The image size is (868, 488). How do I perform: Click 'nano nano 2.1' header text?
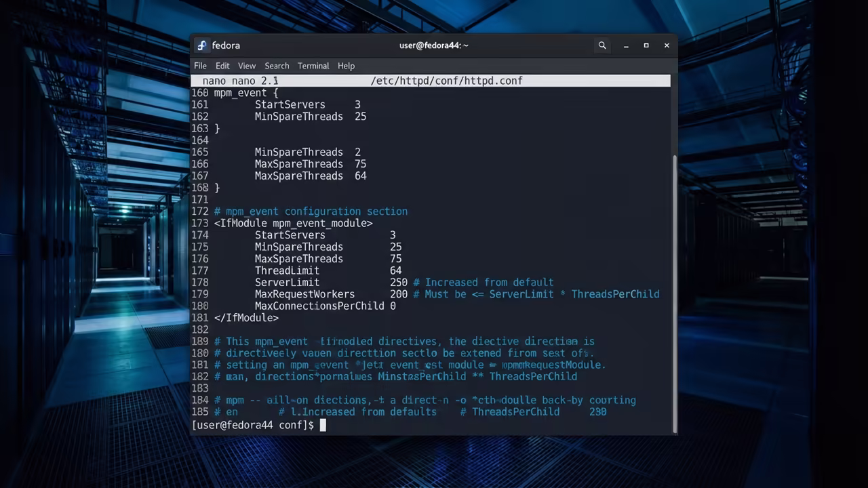pos(240,81)
